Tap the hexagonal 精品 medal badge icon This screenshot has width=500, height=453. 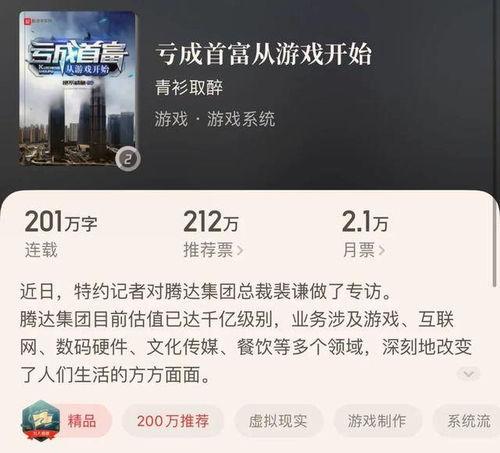41,421
